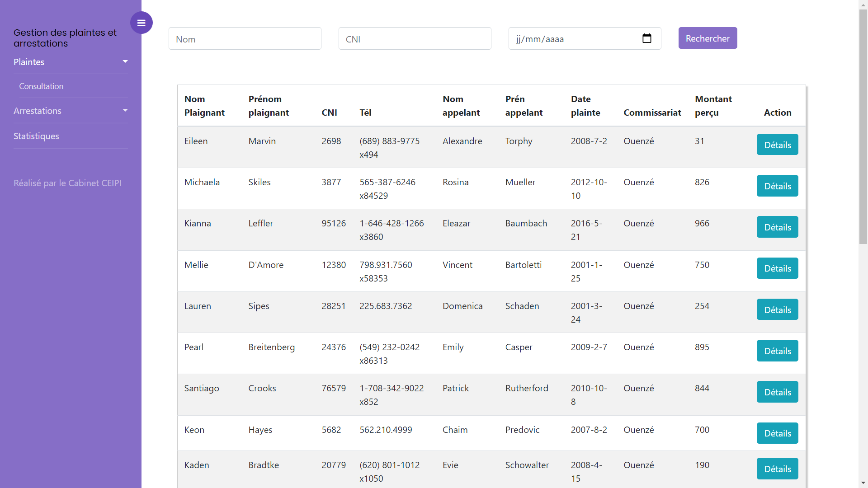Screen dimensions: 868x488
Task: Focus the CNI search field
Action: pyautogui.click(x=415, y=39)
